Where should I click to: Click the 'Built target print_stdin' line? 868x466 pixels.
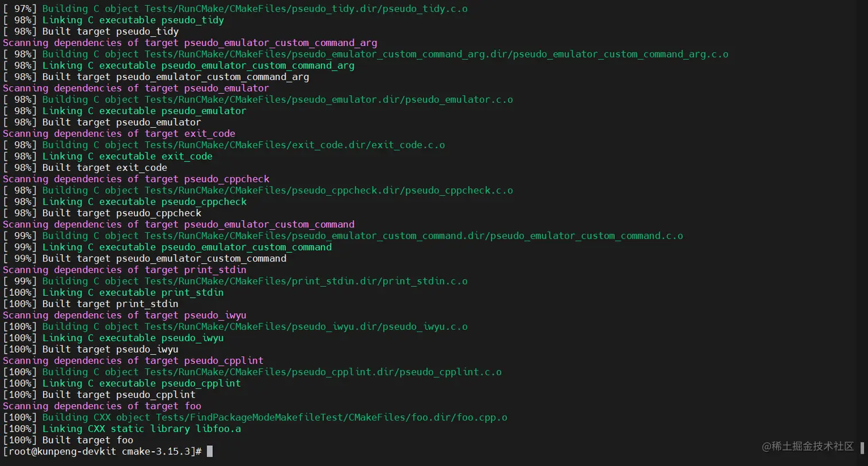point(91,304)
